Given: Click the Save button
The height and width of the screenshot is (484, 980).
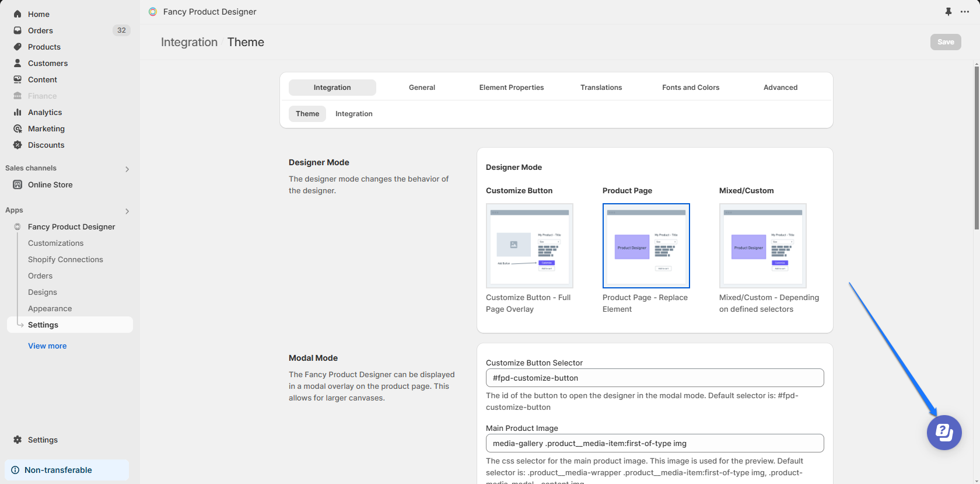Looking at the screenshot, I should 946,42.
